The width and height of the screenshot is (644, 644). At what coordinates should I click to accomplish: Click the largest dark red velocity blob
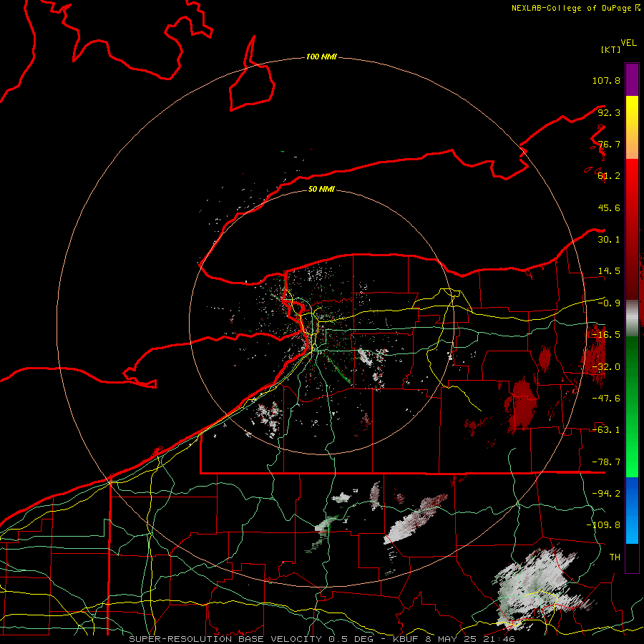pos(522,404)
